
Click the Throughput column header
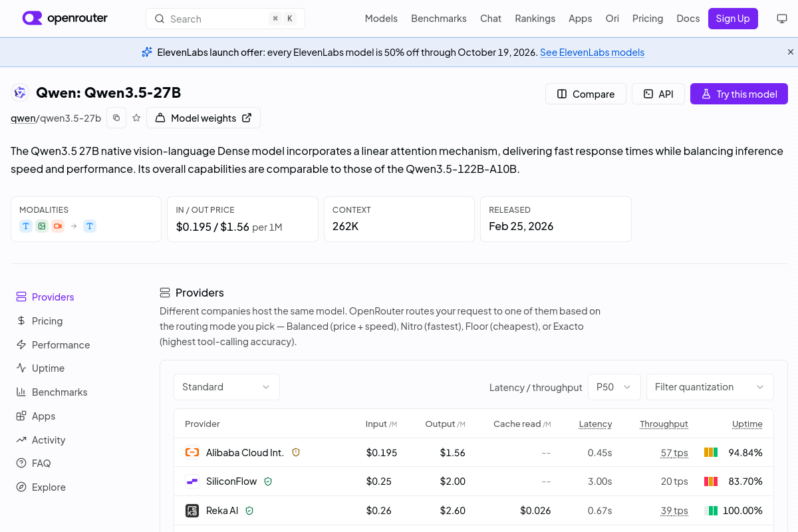click(664, 424)
